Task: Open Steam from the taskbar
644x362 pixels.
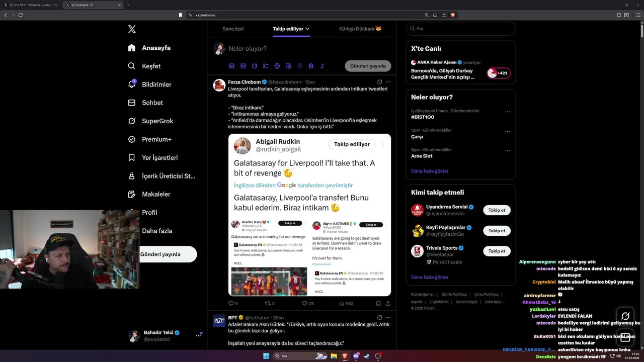Action: [367, 356]
